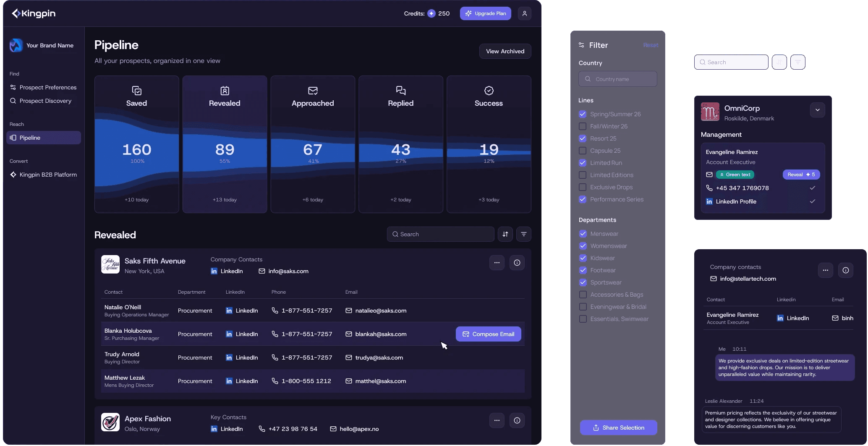Viewport: 868px width, 446px height.
Task: Open more options in Company contacts panel
Action: click(826, 270)
